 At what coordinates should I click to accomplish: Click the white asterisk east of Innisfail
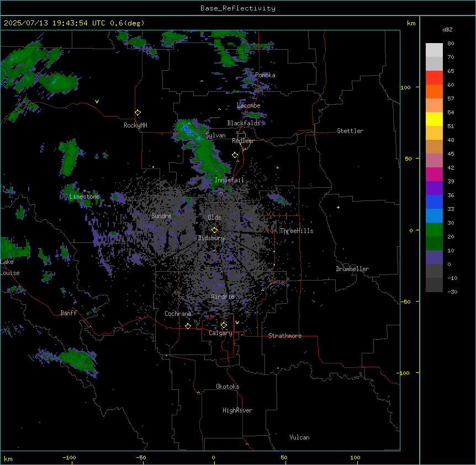point(277,167)
